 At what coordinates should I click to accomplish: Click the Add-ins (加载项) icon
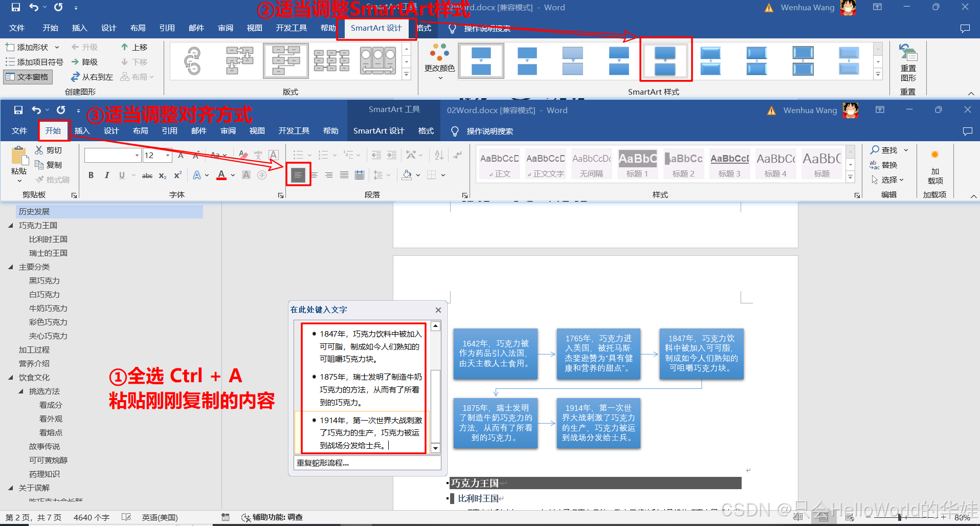pos(935,155)
